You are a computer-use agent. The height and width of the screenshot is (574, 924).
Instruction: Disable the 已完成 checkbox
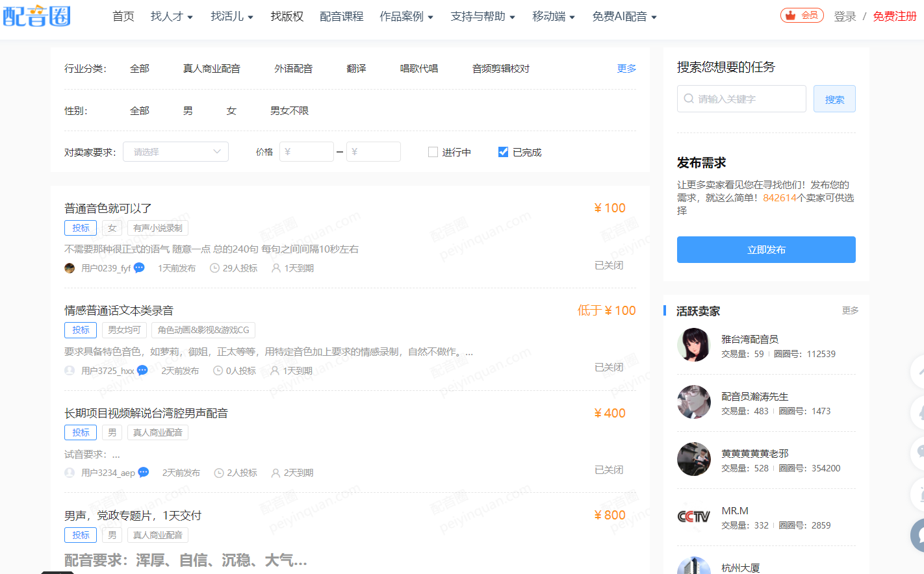tap(503, 151)
